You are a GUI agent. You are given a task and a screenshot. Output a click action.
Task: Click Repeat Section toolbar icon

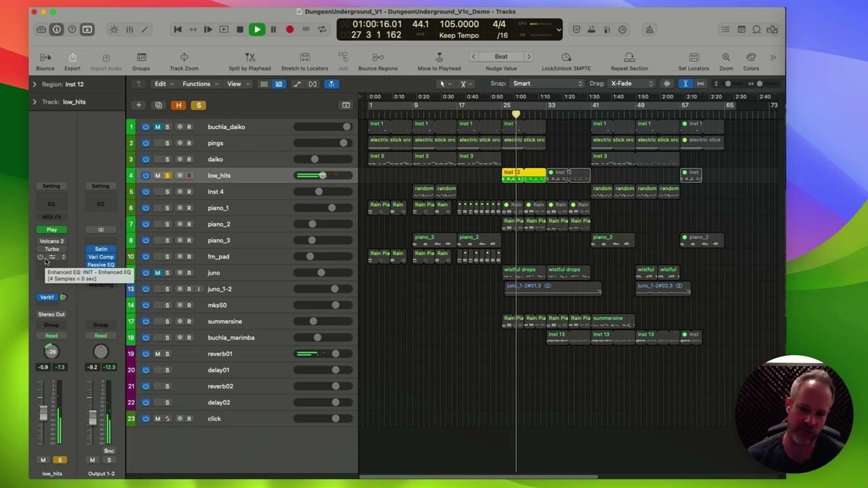(x=629, y=58)
